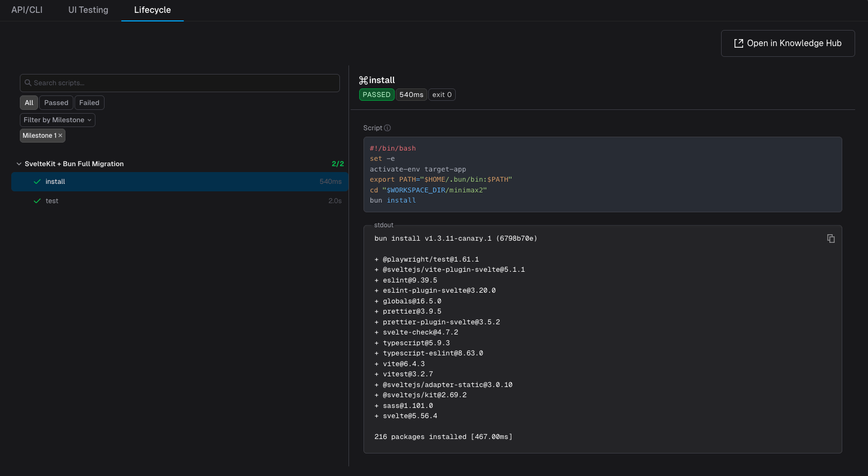The height and width of the screenshot is (476, 868).
Task: Click the vite@6.4.3 line
Action: coord(399,364)
